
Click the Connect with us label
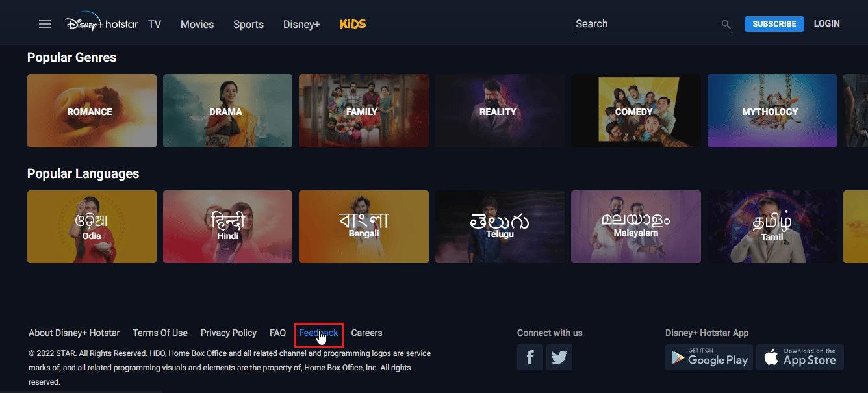[x=550, y=333]
